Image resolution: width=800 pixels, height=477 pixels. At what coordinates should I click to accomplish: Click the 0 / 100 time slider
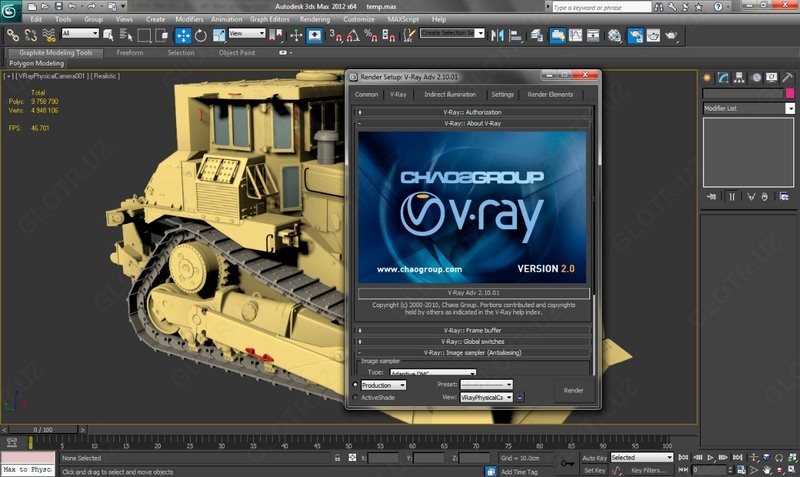pyautogui.click(x=43, y=430)
